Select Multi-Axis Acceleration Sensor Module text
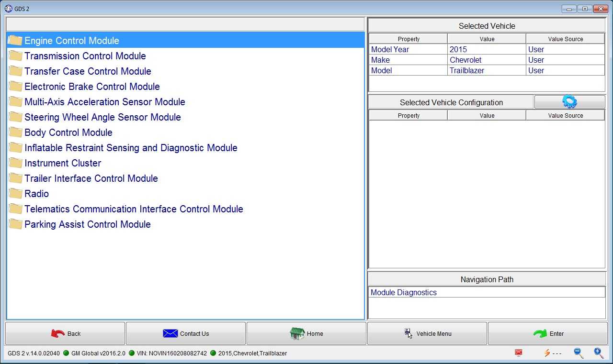 click(x=105, y=102)
